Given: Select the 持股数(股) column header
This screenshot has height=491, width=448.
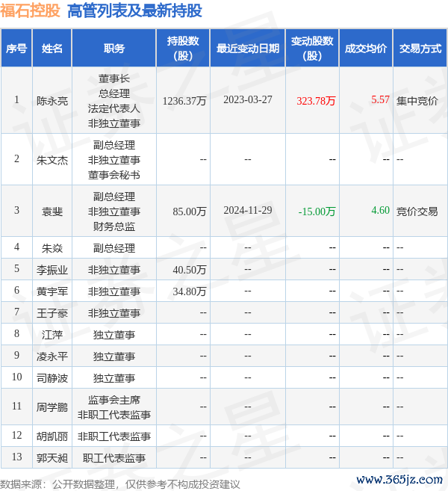Looking at the screenshot, I should [x=183, y=49].
